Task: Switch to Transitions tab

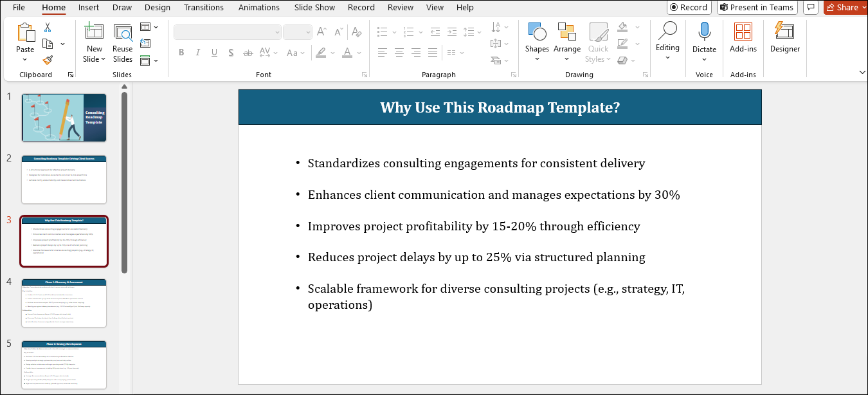Action: click(x=204, y=8)
